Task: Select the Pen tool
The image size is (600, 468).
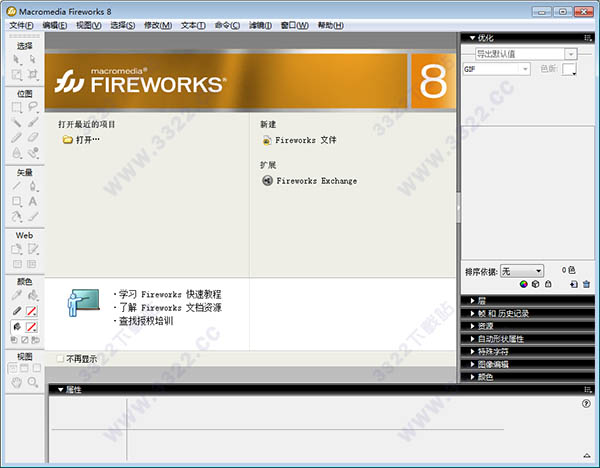Action: click(33, 186)
